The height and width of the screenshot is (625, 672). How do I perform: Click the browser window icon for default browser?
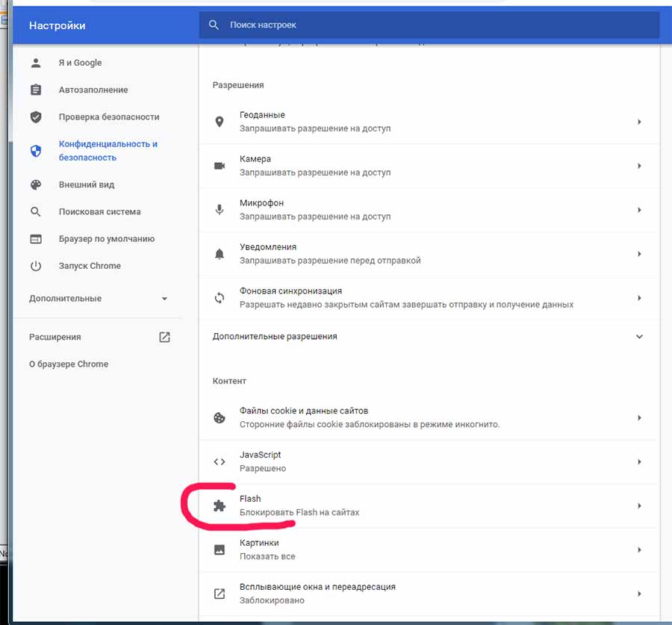36,239
